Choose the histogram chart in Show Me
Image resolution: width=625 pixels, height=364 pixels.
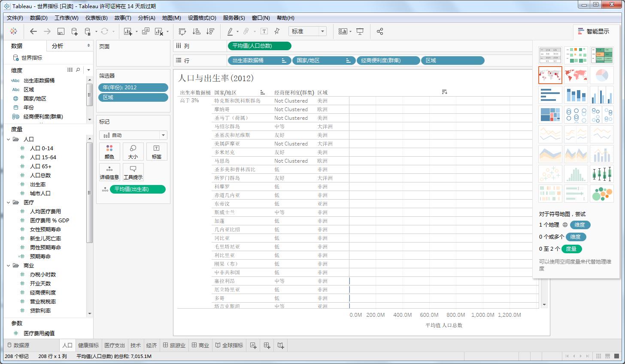pyautogui.click(x=576, y=174)
